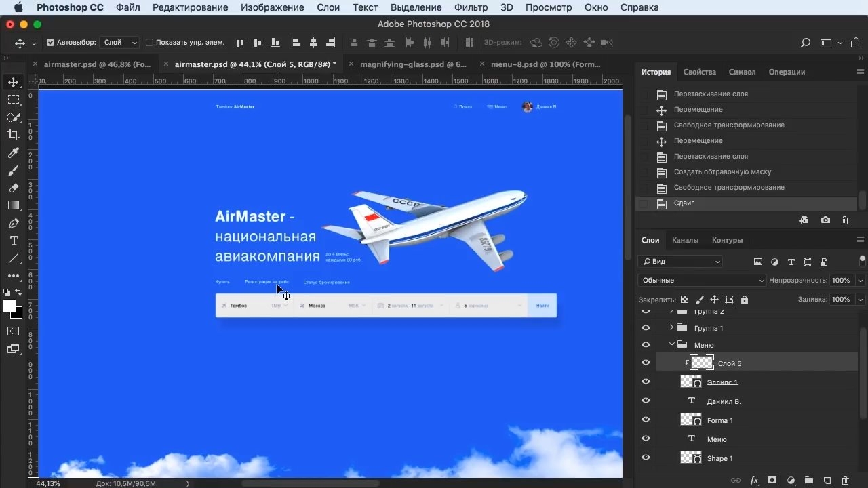Open the Photoshop search icon

pyautogui.click(x=806, y=43)
